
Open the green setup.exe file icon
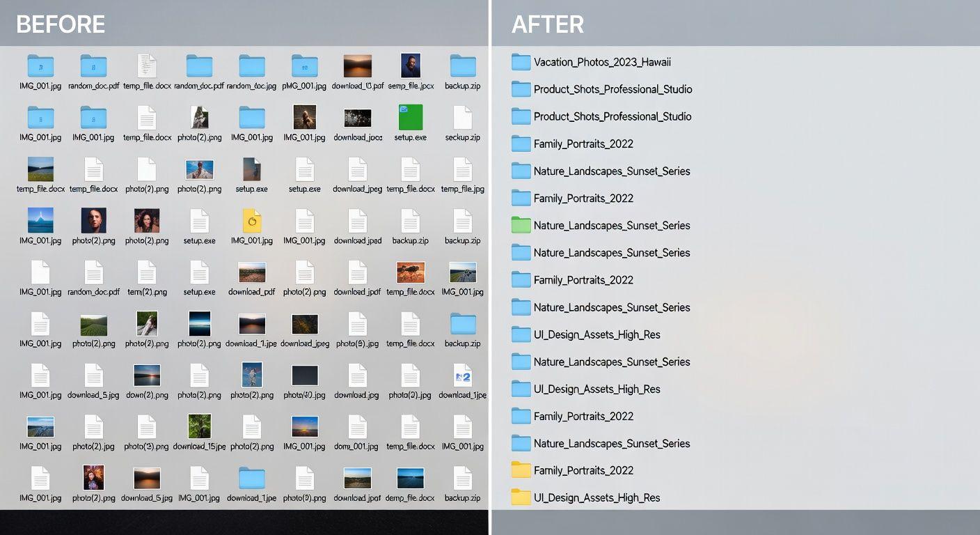pos(411,117)
